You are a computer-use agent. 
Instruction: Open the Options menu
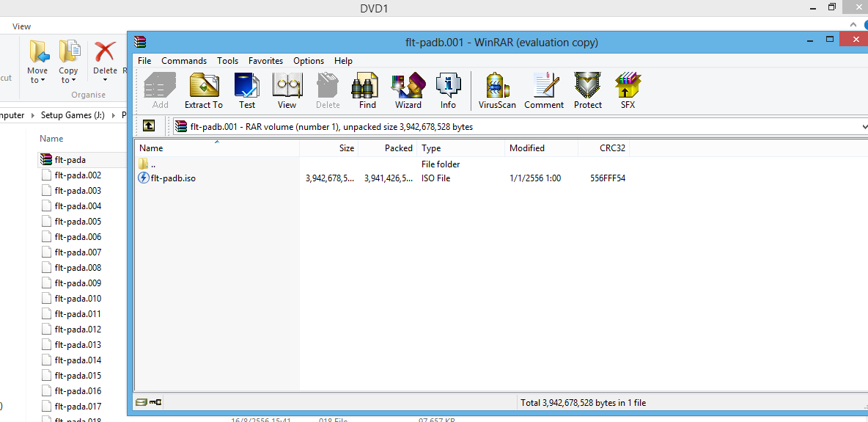point(309,61)
